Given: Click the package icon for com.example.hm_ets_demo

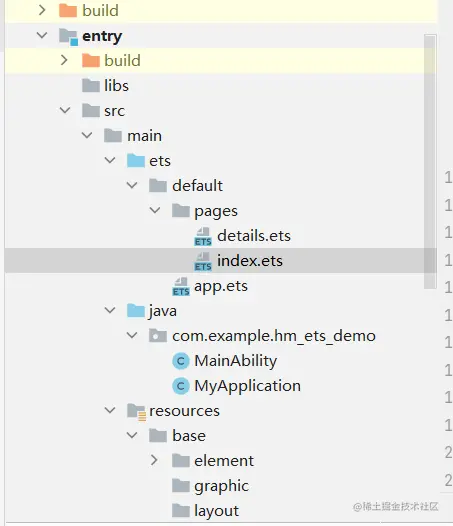Looking at the screenshot, I should tap(158, 336).
